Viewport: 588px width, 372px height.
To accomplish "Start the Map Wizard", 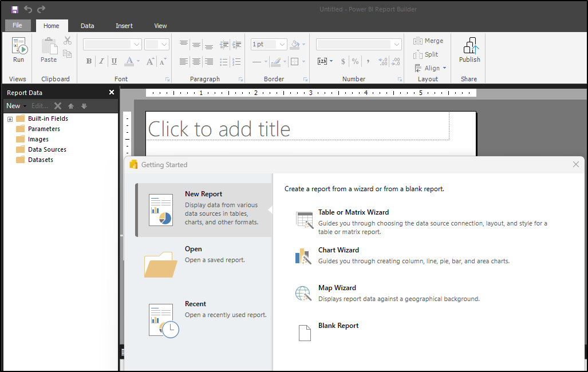I will 337,288.
